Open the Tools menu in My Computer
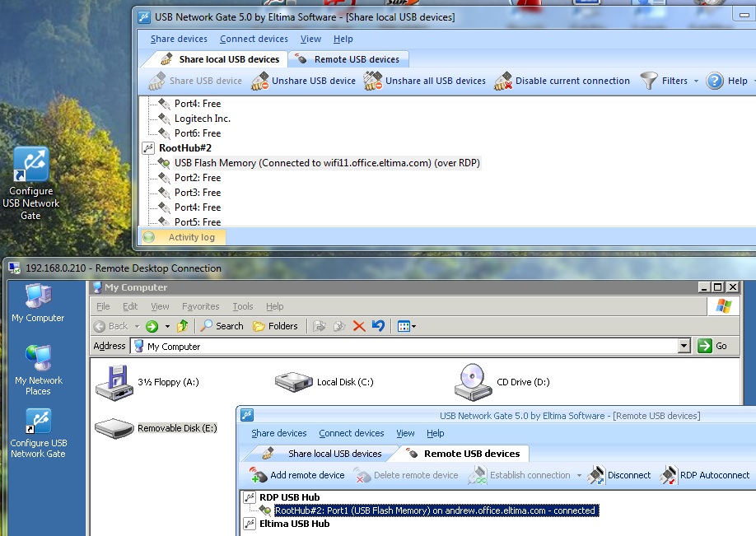The image size is (756, 536). point(242,305)
